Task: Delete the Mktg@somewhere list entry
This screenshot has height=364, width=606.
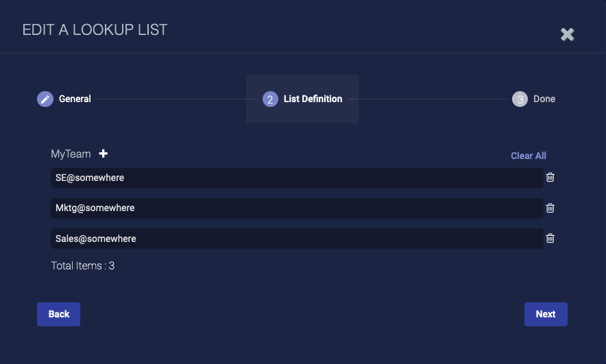Action: (x=550, y=208)
